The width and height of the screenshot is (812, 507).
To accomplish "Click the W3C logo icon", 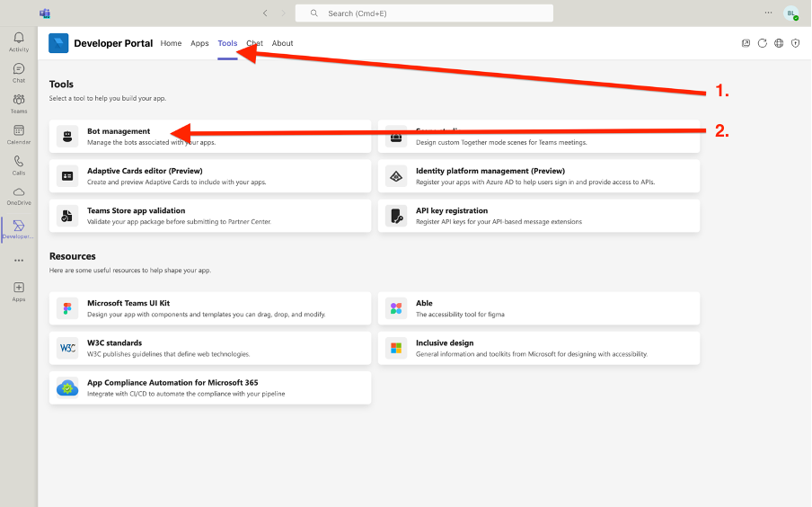I will tap(67, 349).
